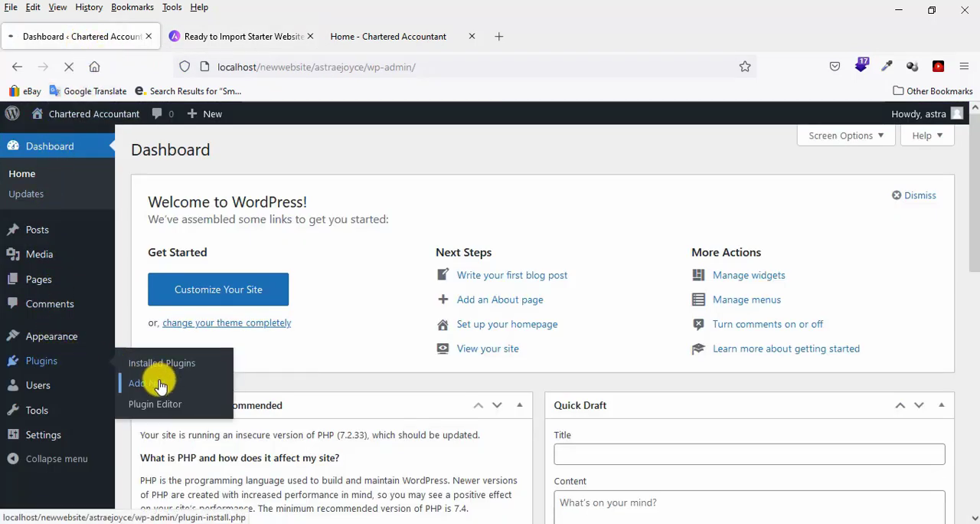
Task: Open the extension with the 17 badge
Action: tap(861, 65)
